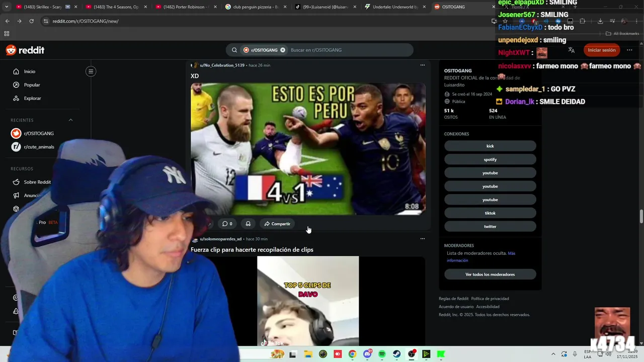This screenshot has width=644, height=362.
Task: Open the France vs Australia video thumbnail
Action: click(x=308, y=149)
